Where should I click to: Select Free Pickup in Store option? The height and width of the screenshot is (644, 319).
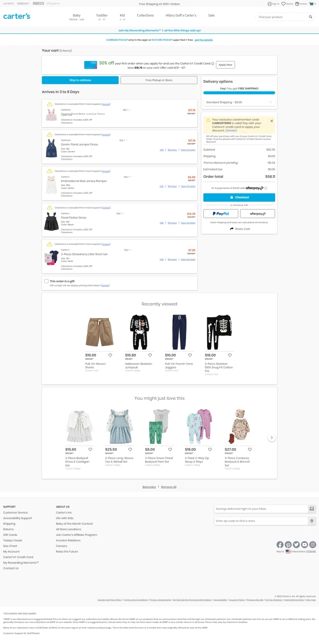159,80
